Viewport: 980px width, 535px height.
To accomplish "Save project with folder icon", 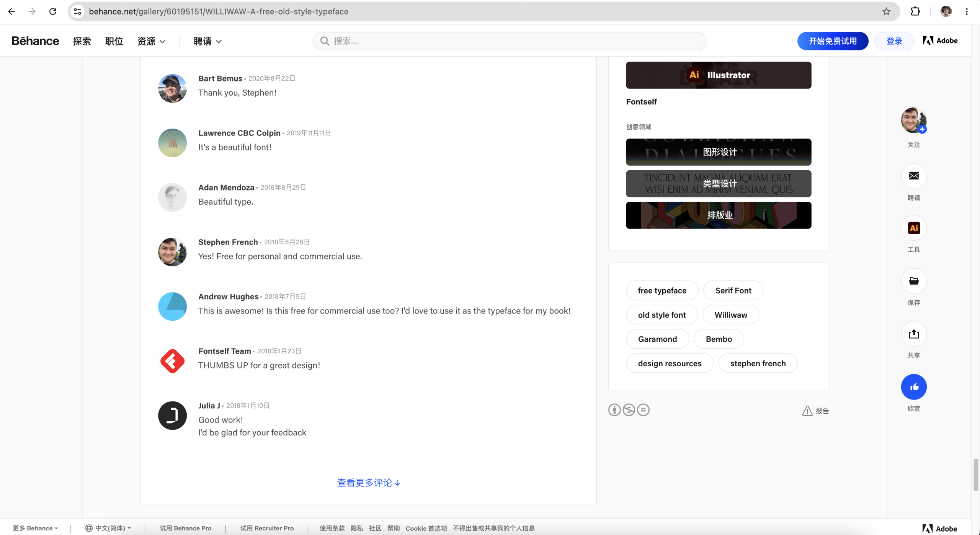I will point(914,281).
